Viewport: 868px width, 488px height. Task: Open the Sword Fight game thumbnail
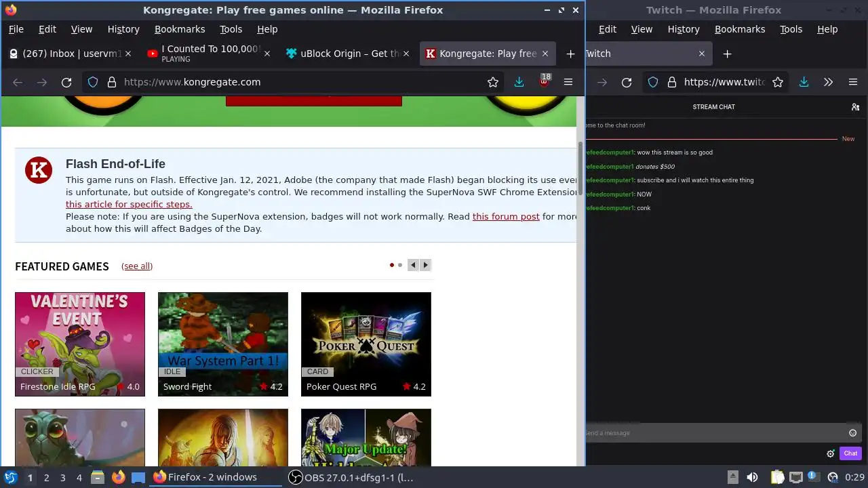(223, 344)
